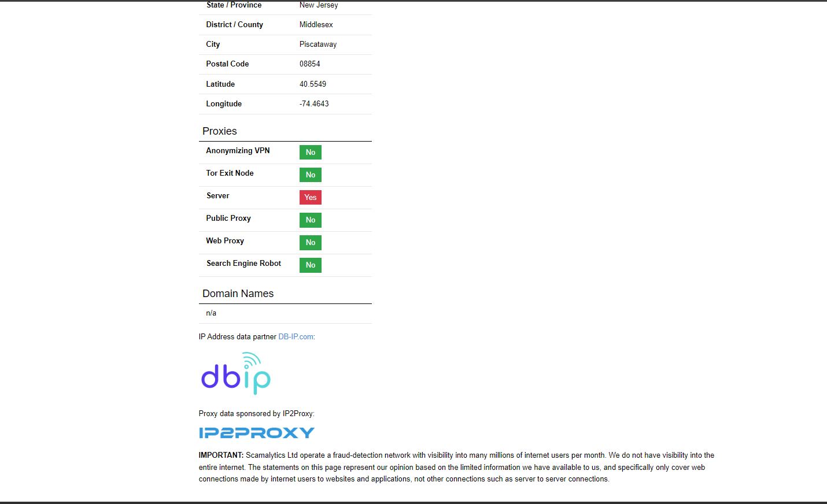The width and height of the screenshot is (827, 504).
Task: Click the Search Engine Robot No badge
Action: (310, 265)
